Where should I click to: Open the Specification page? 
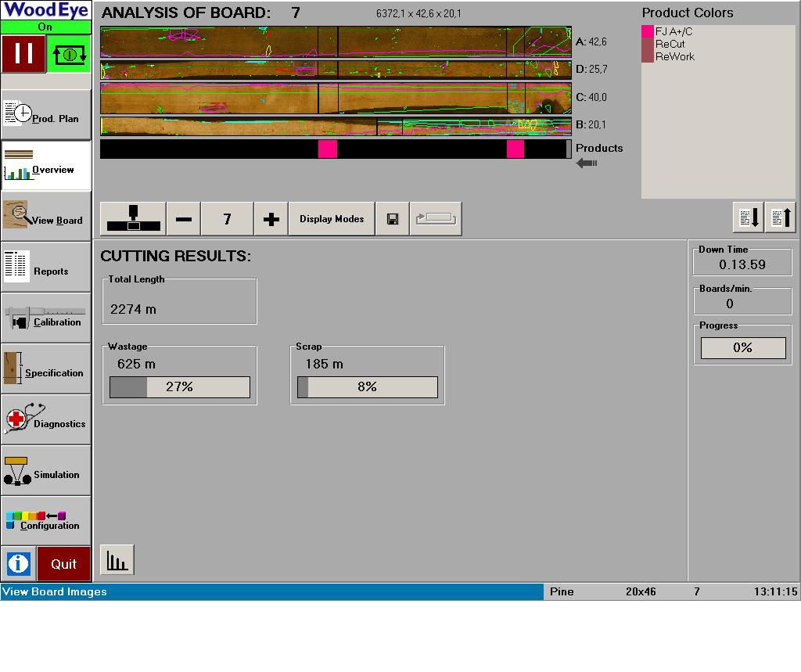[x=45, y=369]
